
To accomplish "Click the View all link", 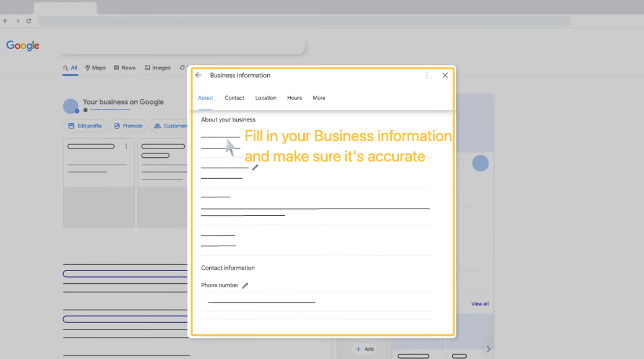I will (480, 304).
